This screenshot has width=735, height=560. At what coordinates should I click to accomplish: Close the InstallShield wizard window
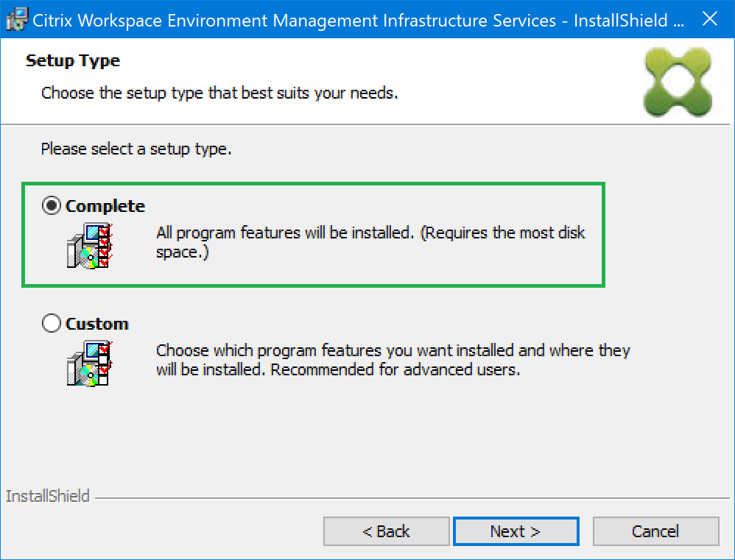tap(710, 20)
